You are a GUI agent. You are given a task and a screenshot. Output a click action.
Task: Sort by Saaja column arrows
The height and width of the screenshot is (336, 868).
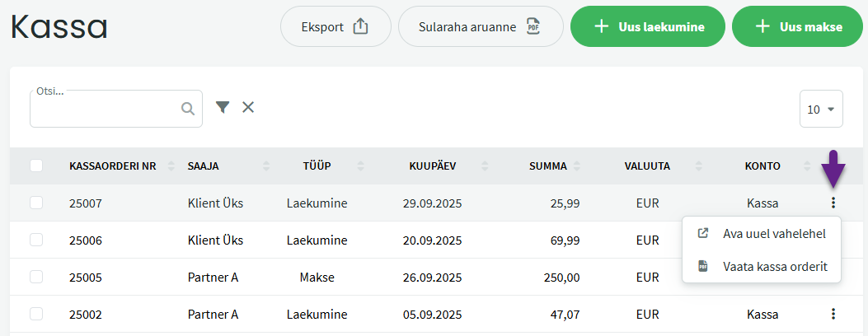click(266, 166)
